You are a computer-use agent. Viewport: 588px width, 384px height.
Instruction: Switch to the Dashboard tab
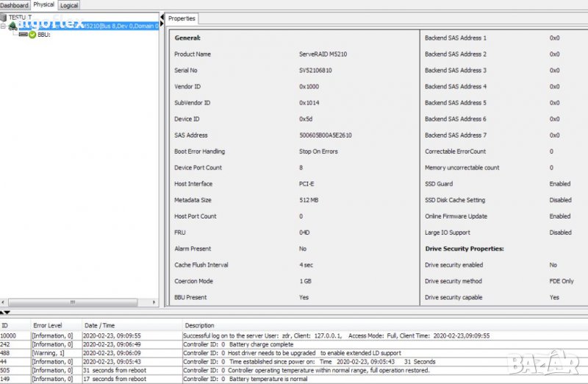tap(14, 4)
